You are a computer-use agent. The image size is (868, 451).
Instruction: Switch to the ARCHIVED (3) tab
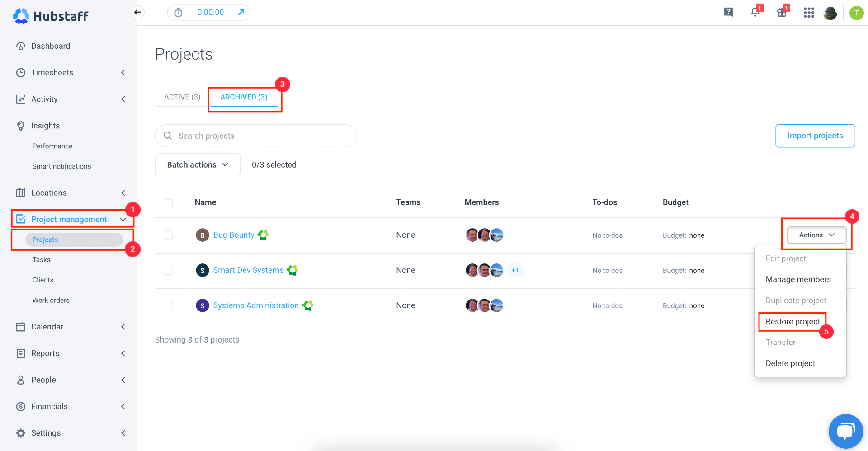(x=244, y=97)
